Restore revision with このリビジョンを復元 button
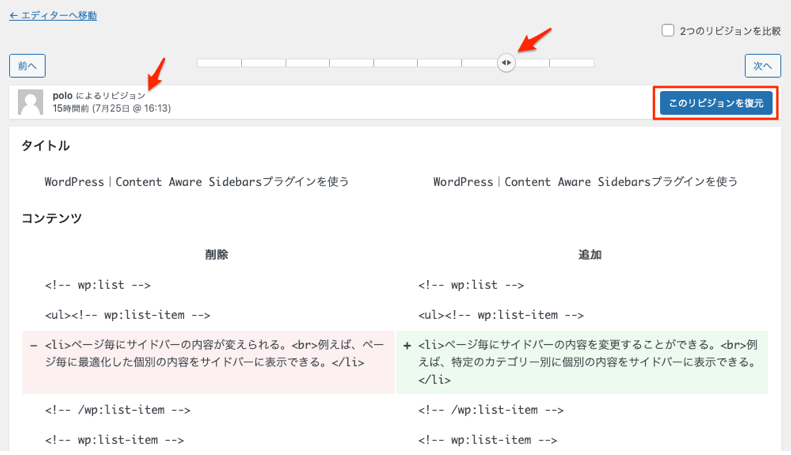Viewport: 791px width, 455px height. 716,103
